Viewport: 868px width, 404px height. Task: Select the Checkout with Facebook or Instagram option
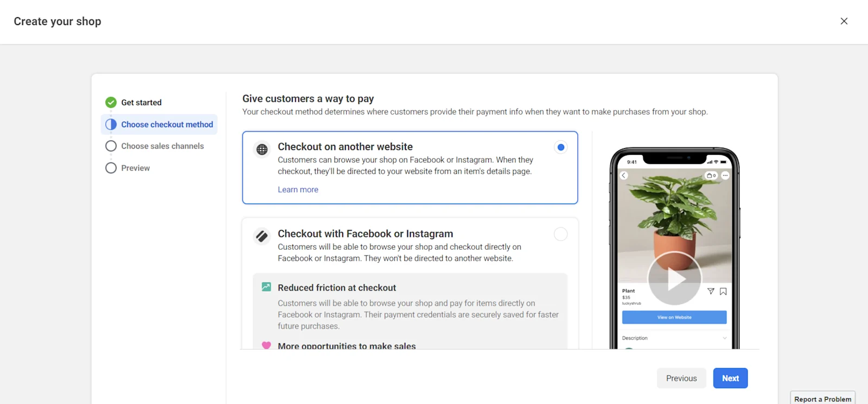[x=560, y=233]
